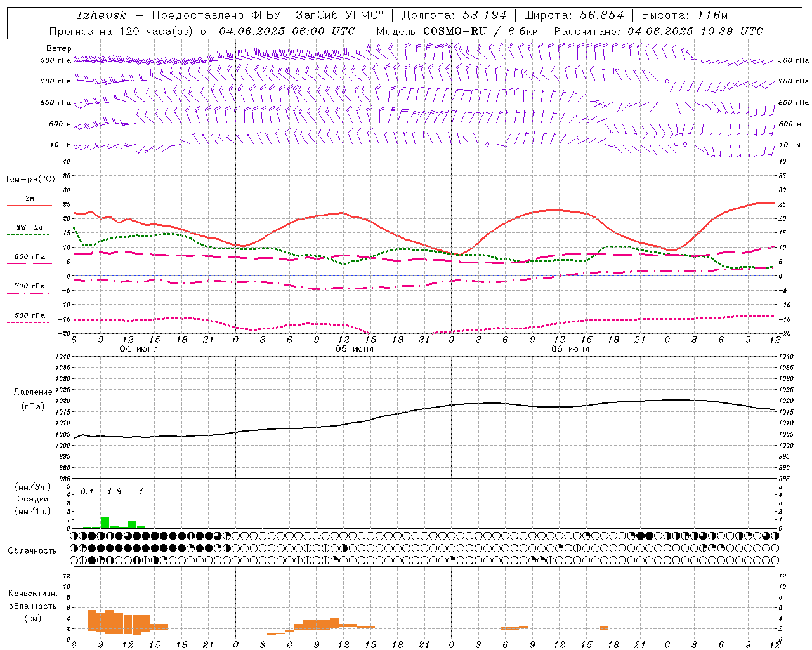Click the green dashed Td 2м legend line
Screen dimensions: 812x650
(28, 234)
